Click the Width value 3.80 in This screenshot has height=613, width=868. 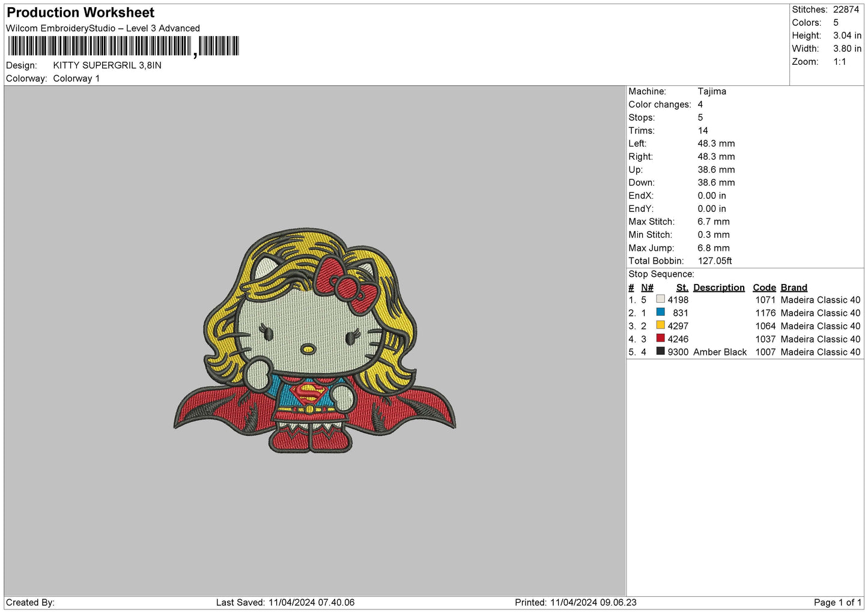click(847, 49)
